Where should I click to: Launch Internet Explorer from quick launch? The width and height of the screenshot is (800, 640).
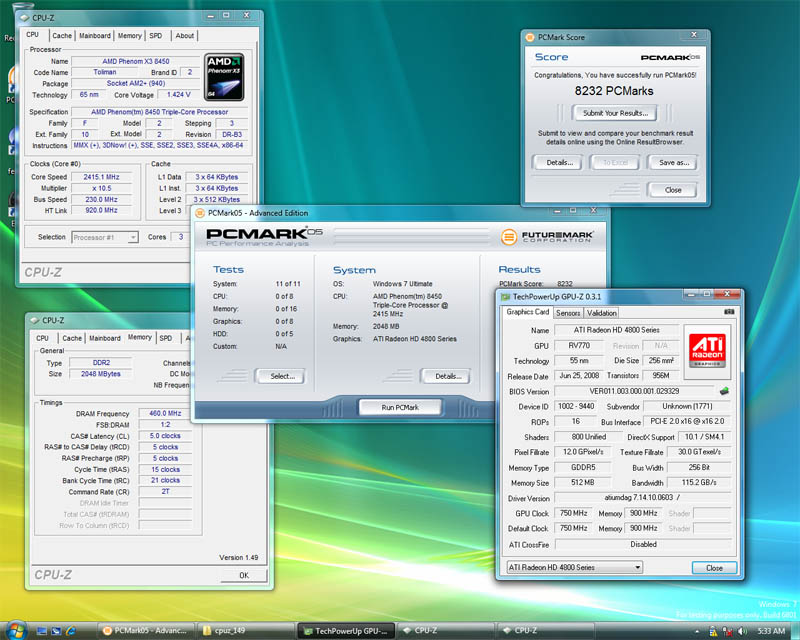pos(71,631)
